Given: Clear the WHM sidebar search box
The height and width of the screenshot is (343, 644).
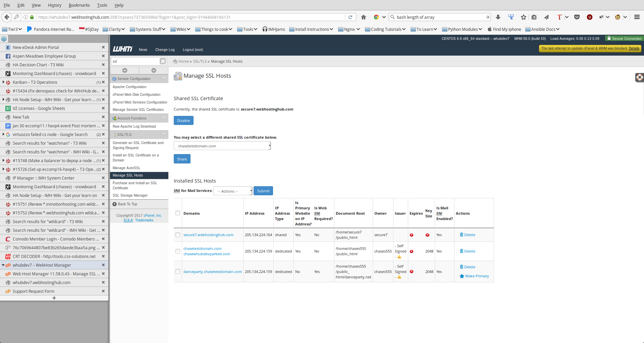Looking at the screenshot, I should click(x=163, y=61).
